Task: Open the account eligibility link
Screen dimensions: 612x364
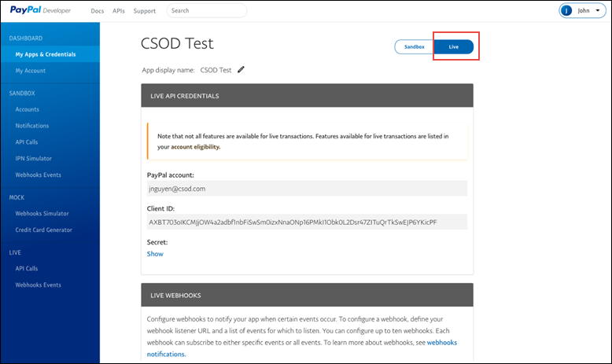Action: tap(196, 147)
